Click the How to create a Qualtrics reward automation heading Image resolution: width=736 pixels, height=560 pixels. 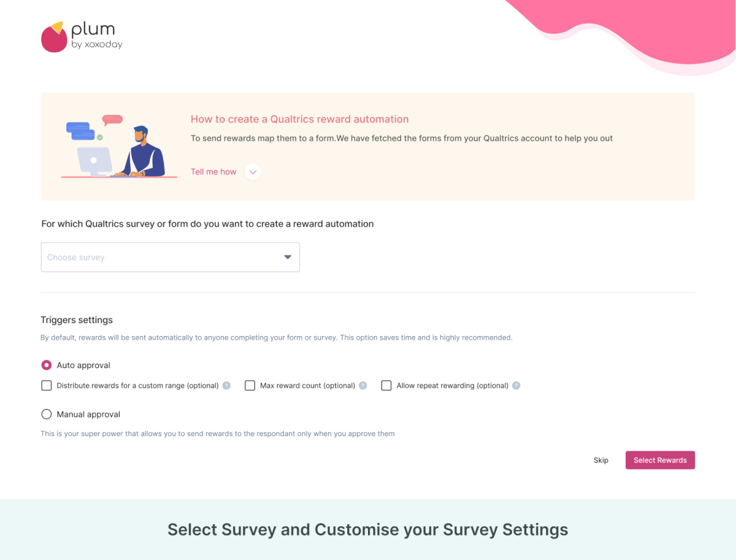(x=299, y=119)
